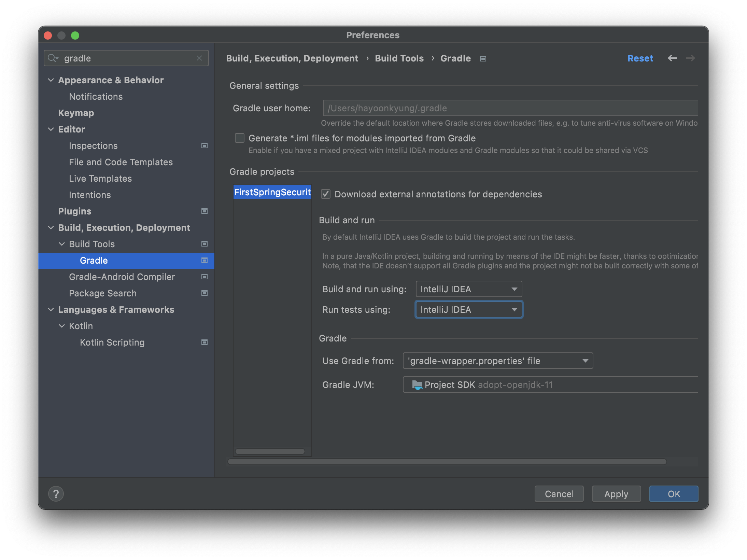Viewport: 747px width, 560px height.
Task: Click the icon next to Kotlin Scripting
Action: [204, 342]
